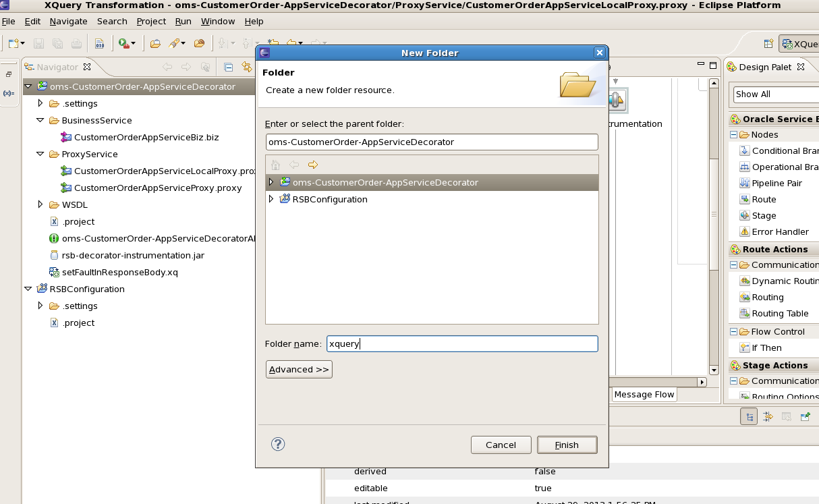Click the palette scroll down arrow
This screenshot has width=819, height=504.
[x=714, y=370]
